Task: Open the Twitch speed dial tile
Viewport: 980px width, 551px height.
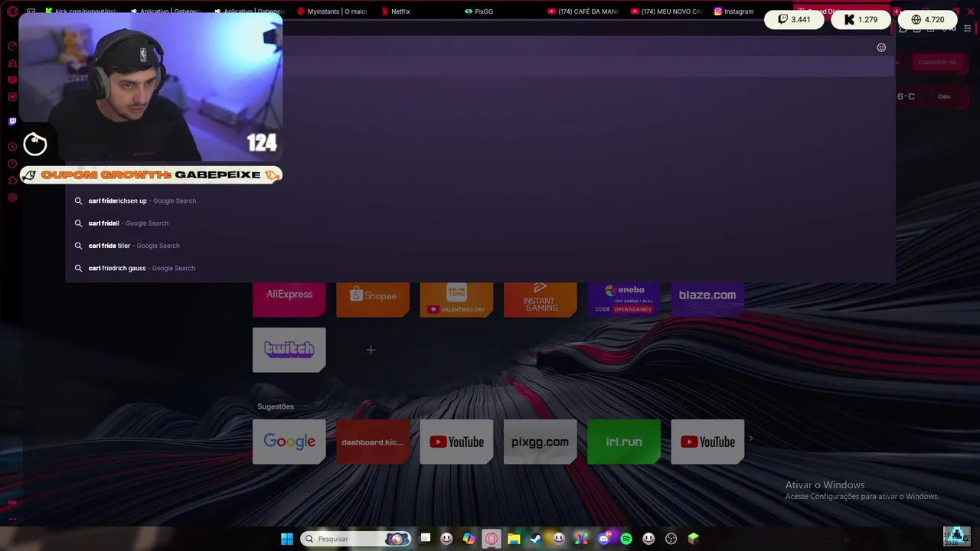Action: tap(289, 350)
